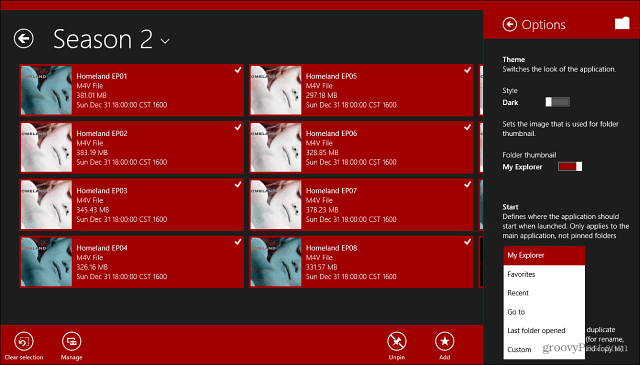Viewport: 640px width, 365px height.
Task: Uncheck the Homeland EP08 tile checkmark
Action: click(467, 242)
